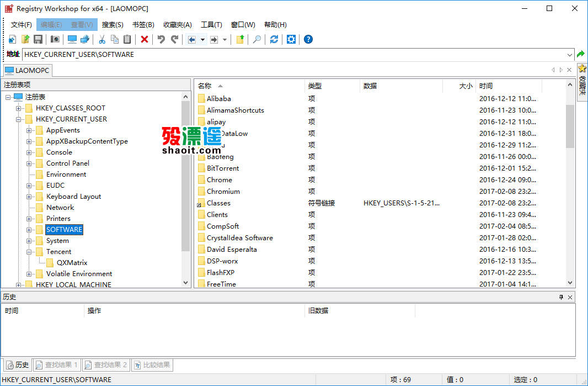Open the address bar dropdown

pos(570,55)
